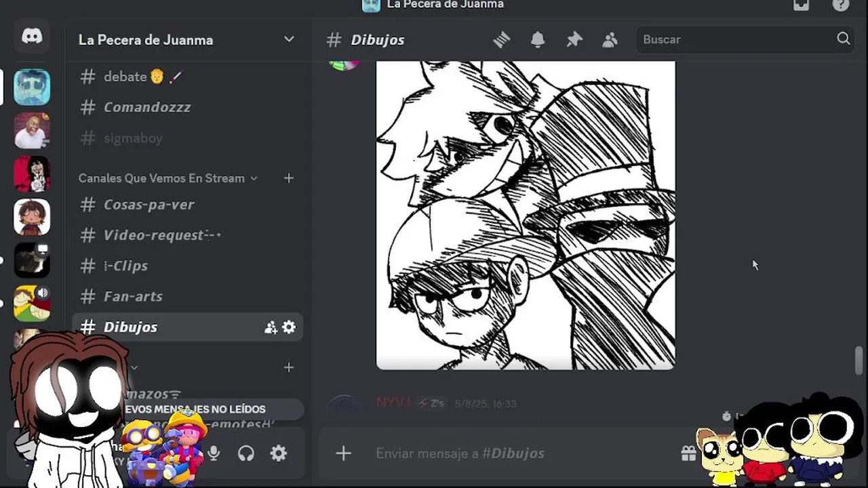
Task: Click the chat scrollbar thumb
Action: coord(859,361)
